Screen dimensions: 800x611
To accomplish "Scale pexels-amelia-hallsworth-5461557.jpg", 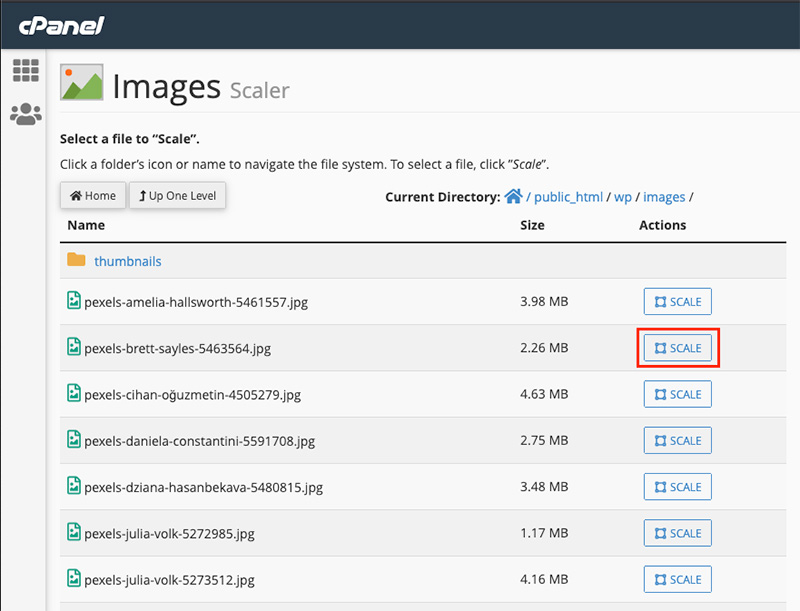I will (677, 302).
